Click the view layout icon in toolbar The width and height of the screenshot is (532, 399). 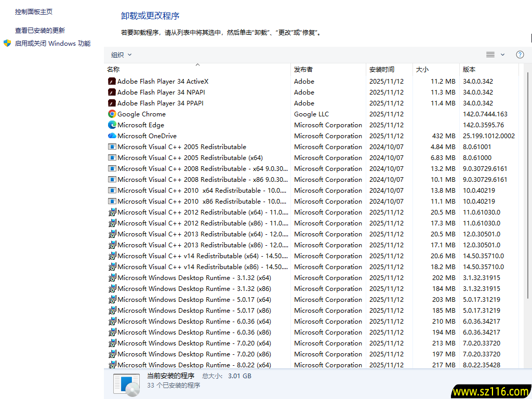(490, 55)
